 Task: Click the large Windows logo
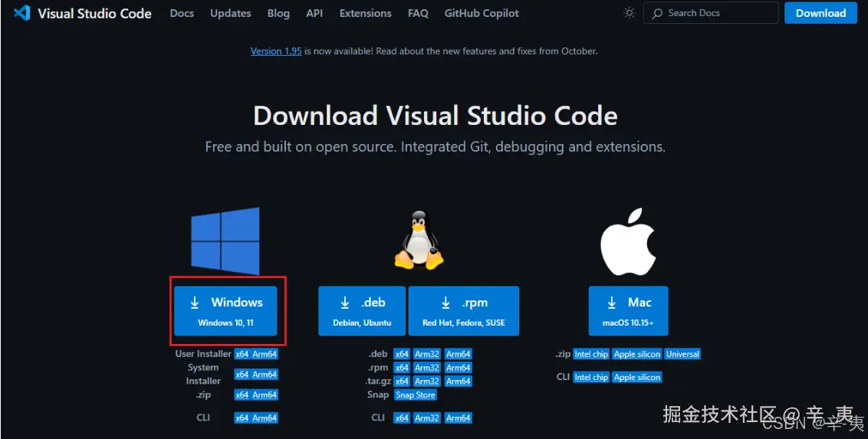pos(225,241)
